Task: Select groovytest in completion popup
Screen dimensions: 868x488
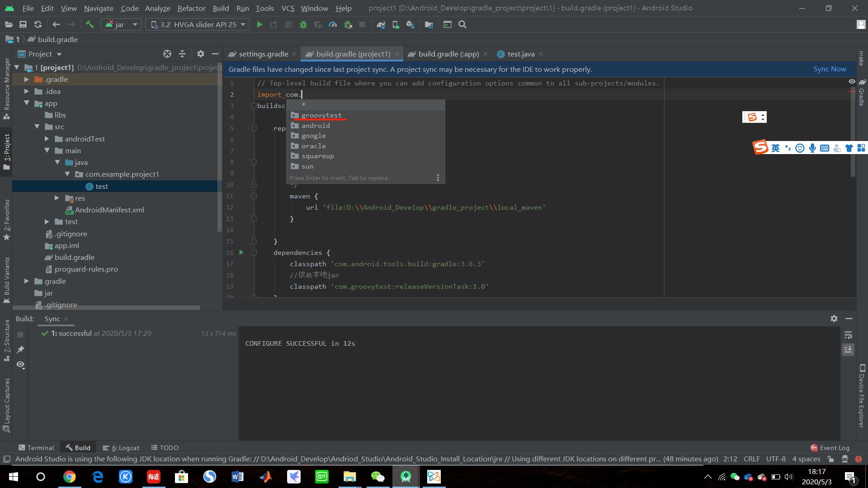Action: (365, 115)
